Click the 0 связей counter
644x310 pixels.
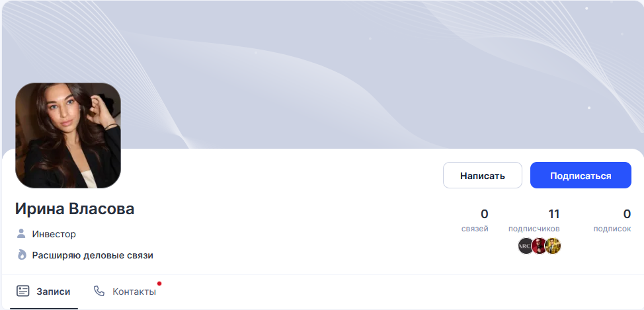tap(475, 220)
